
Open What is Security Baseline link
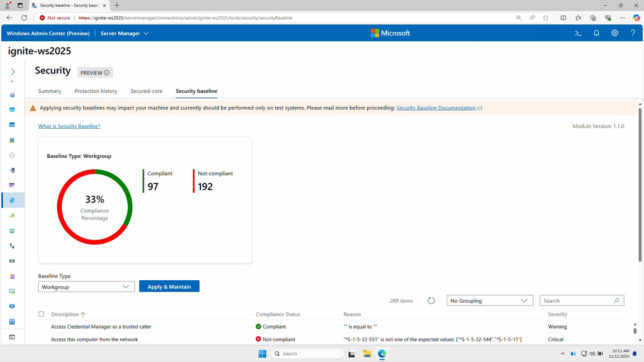point(69,126)
